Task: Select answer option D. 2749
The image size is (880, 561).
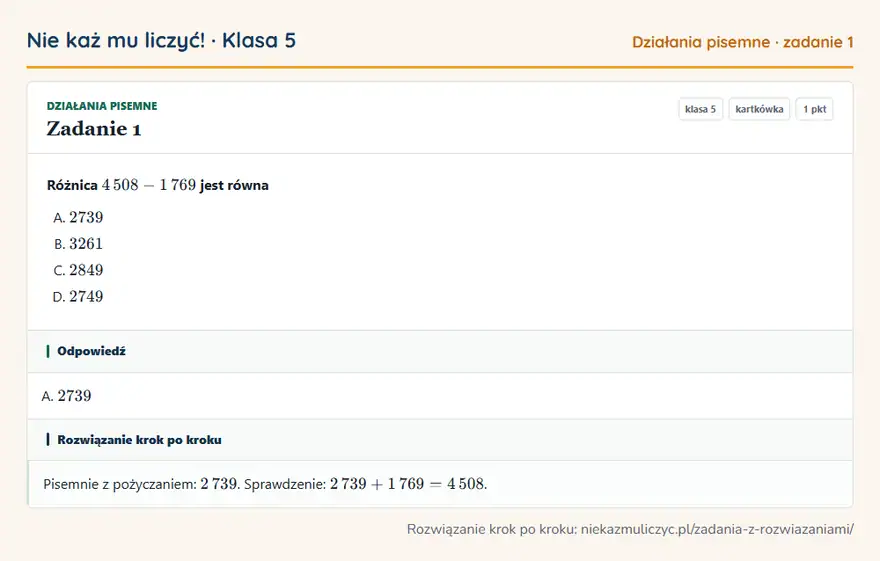Action: click(78, 296)
